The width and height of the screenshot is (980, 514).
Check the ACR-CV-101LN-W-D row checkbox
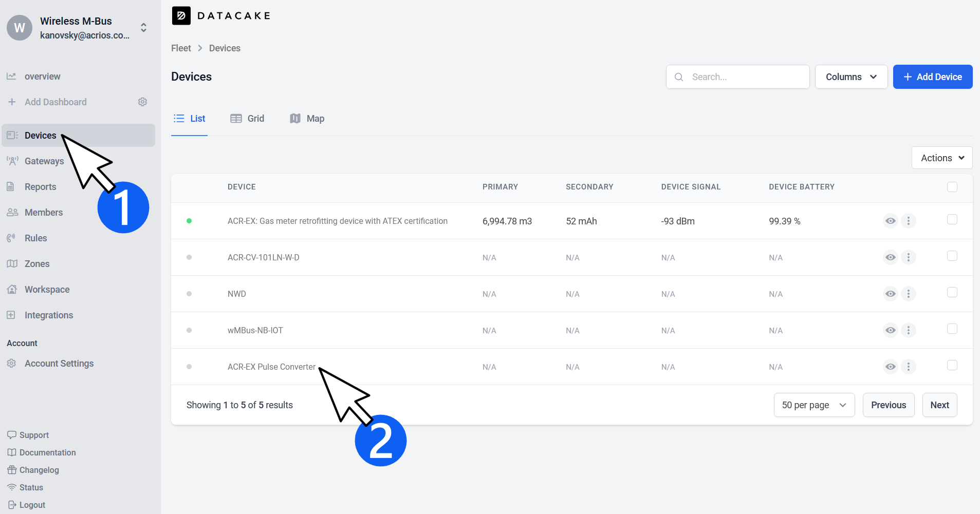[952, 256]
